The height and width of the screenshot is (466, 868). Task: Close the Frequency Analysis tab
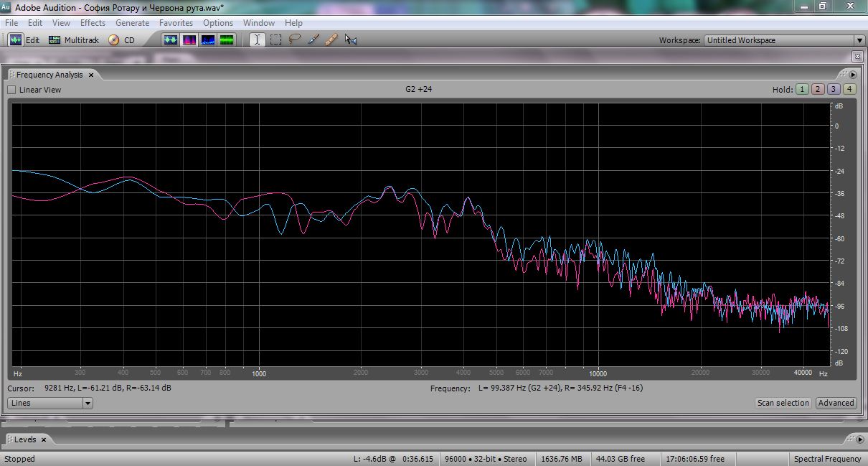point(91,75)
